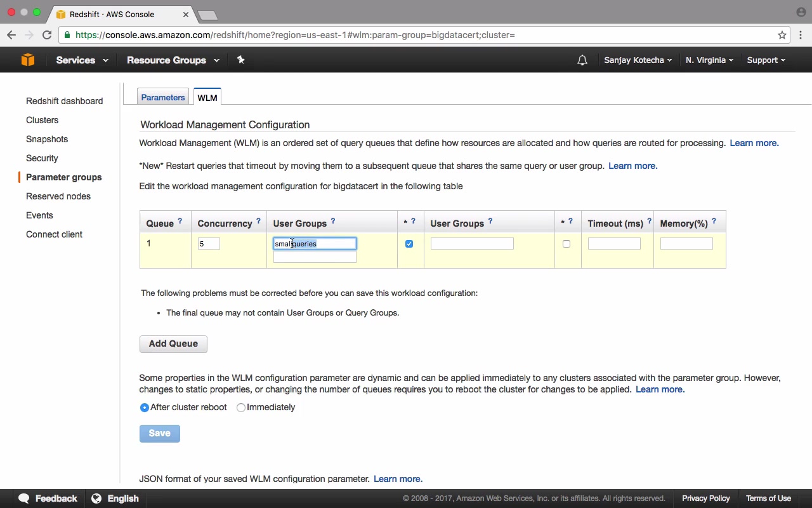The image size is (812, 508).
Task: Click the AWS orange cube logo
Action: tap(28, 60)
